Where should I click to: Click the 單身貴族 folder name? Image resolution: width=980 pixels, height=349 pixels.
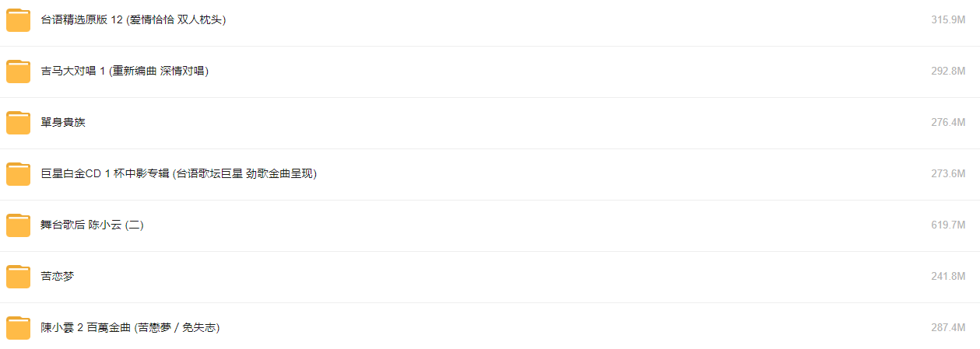[x=63, y=122]
